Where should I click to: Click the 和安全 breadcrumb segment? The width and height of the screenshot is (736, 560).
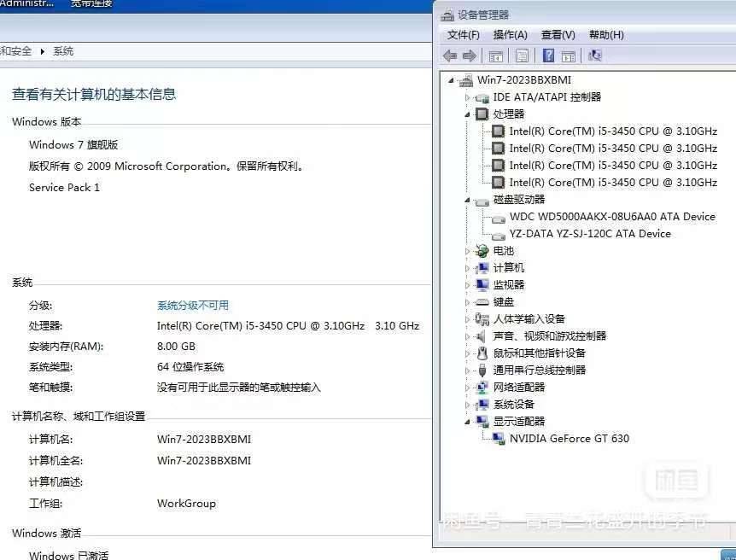coord(15,51)
